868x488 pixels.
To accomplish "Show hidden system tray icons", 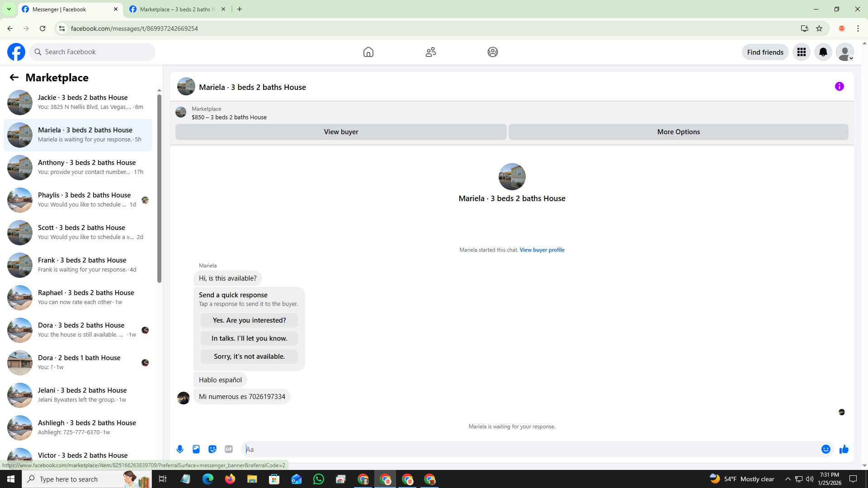I will 788,479.
